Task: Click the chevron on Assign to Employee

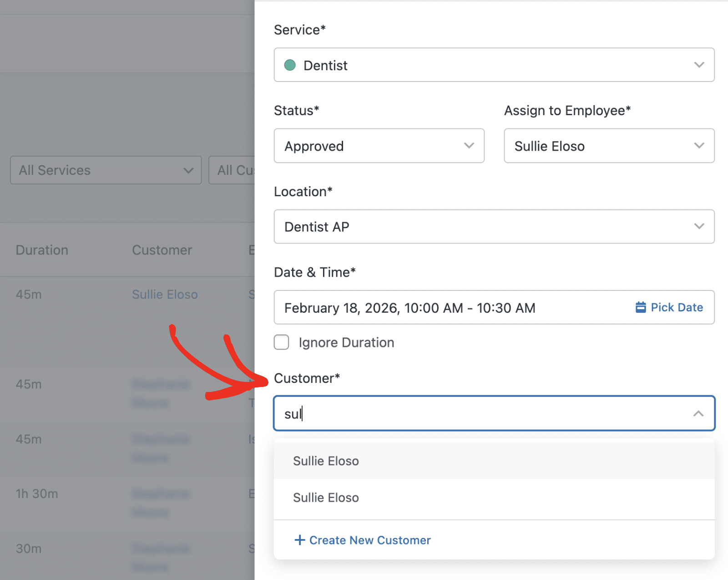Action: point(699,146)
